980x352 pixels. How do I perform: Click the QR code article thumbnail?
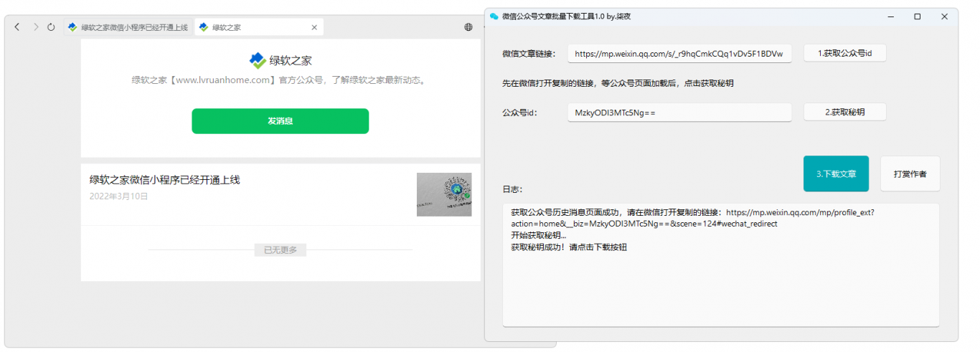[444, 194]
